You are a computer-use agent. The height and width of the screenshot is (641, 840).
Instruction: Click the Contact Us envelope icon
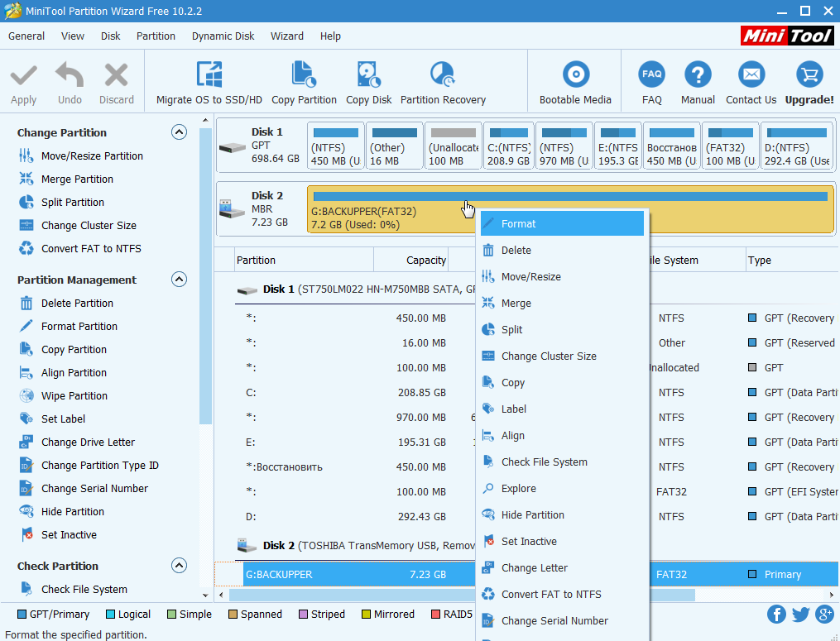tap(751, 75)
